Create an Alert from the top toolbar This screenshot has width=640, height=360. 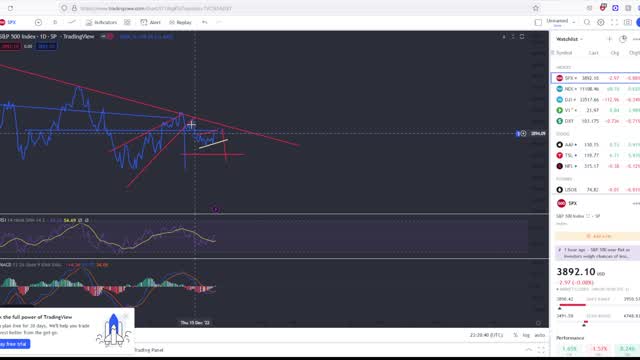(150, 22)
